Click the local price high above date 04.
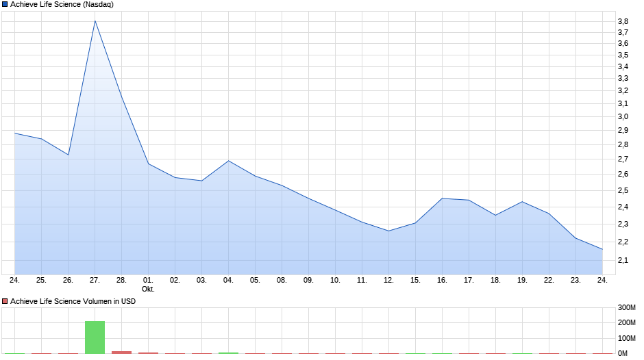Viewport: 644px width, 360px height. tap(228, 161)
